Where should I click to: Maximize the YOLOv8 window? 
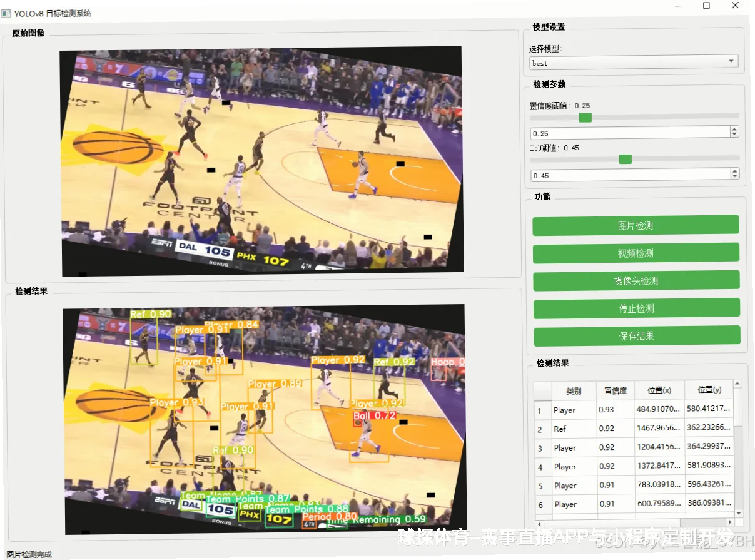point(706,6)
